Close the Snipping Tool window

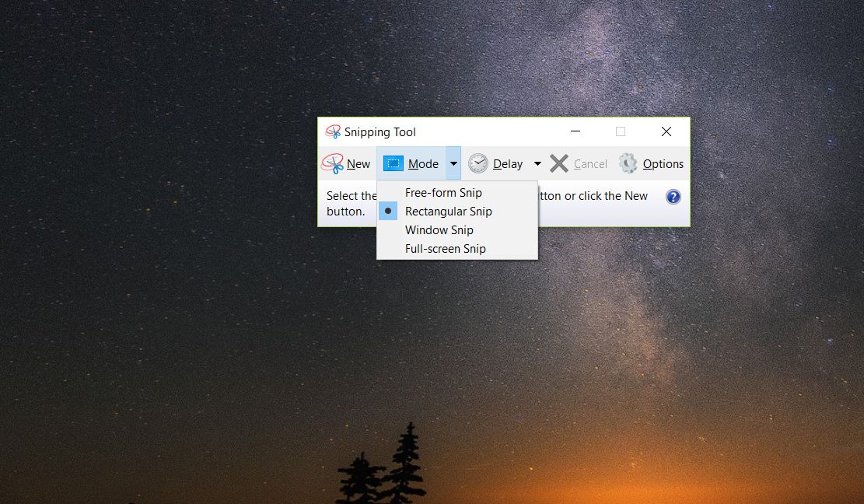(x=666, y=132)
